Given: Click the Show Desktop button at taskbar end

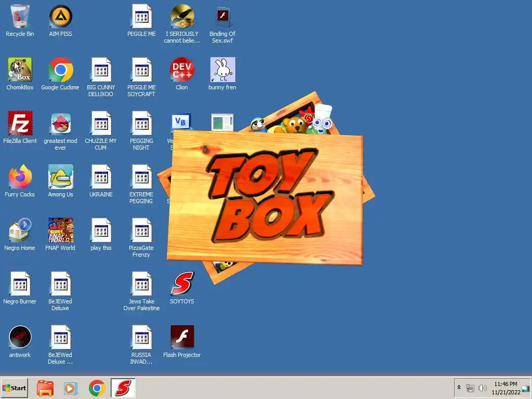Looking at the screenshot, I should coord(526,388).
